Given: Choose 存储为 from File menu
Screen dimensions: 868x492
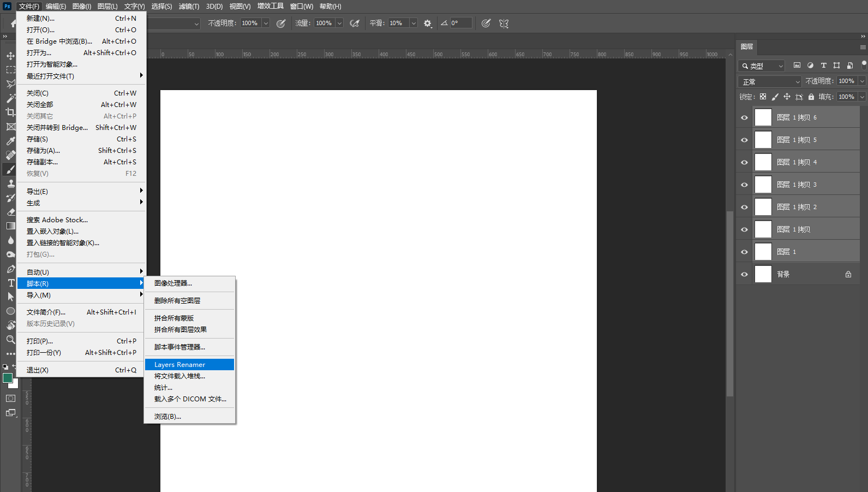Looking at the screenshot, I should tap(81, 150).
